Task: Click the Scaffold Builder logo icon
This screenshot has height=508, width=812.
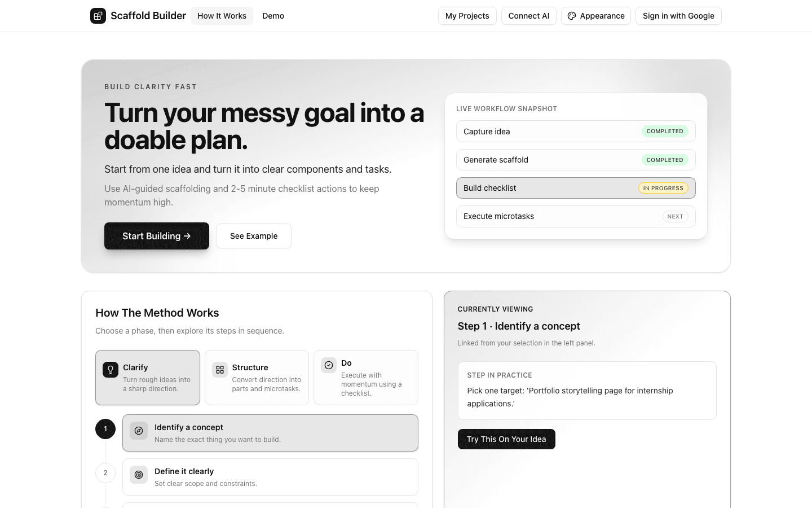Action: point(98,16)
